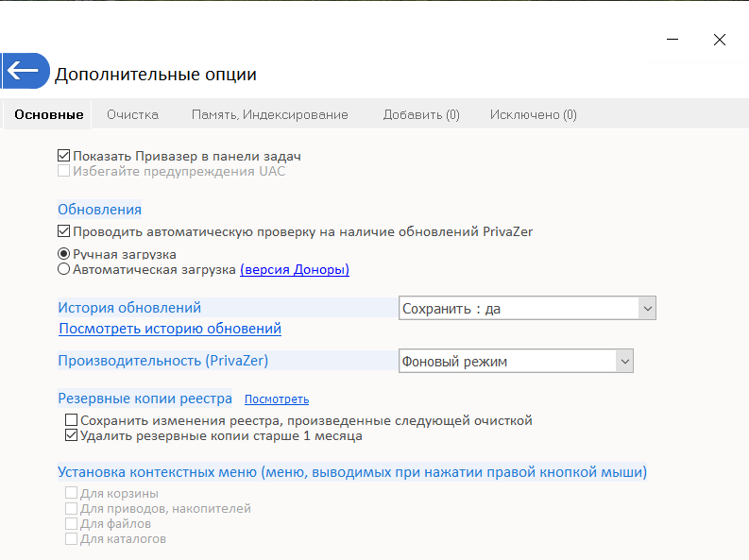Click the 'Дополнительные опции' page title
749x560 pixels.
(156, 74)
